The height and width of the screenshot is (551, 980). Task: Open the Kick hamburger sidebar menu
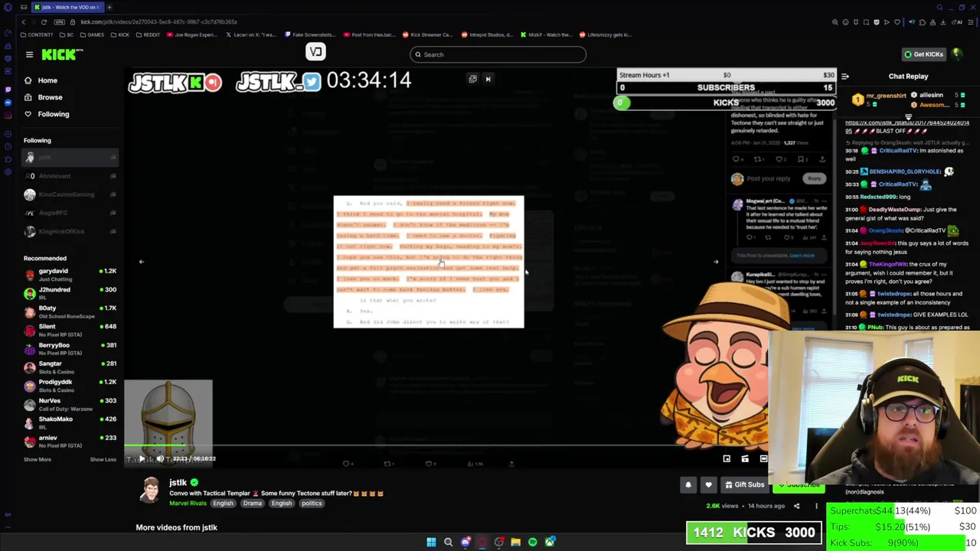click(x=29, y=54)
